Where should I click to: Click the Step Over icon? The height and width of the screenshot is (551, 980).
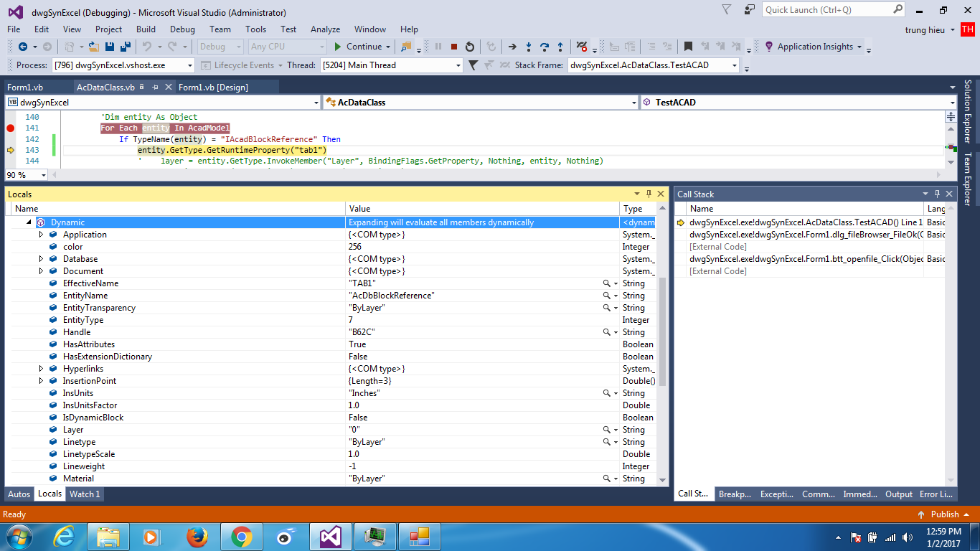(x=545, y=47)
